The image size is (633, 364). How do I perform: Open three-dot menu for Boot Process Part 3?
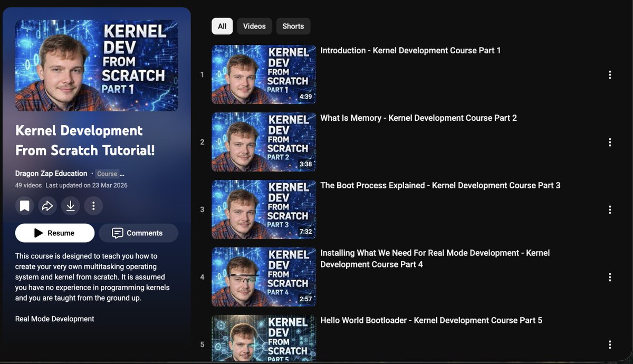pos(610,210)
